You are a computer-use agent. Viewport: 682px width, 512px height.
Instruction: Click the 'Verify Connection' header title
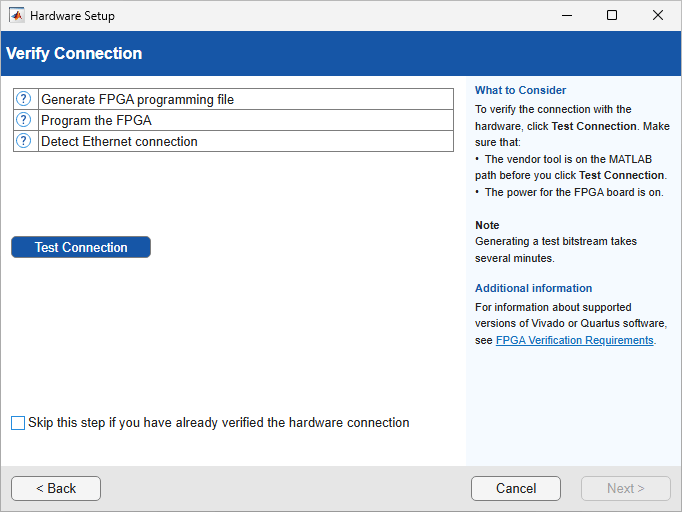(x=74, y=54)
